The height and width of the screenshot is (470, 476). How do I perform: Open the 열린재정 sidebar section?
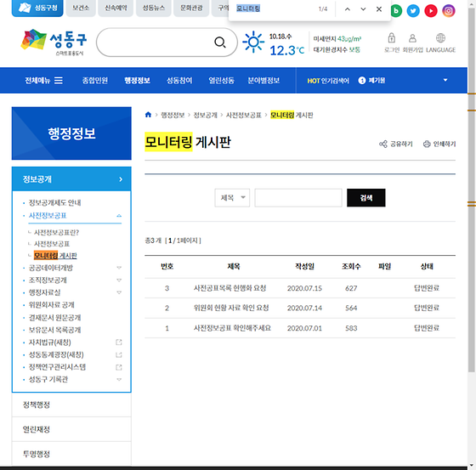[x=71, y=429]
